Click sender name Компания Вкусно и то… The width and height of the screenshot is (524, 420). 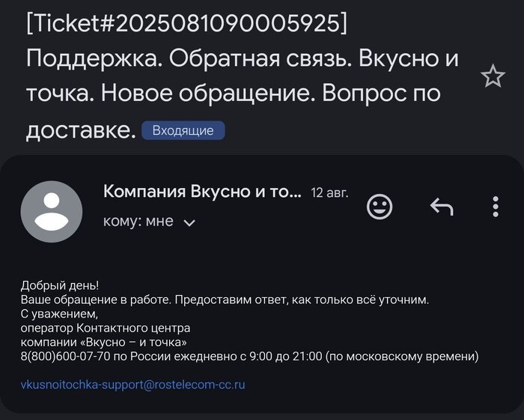[x=202, y=192]
